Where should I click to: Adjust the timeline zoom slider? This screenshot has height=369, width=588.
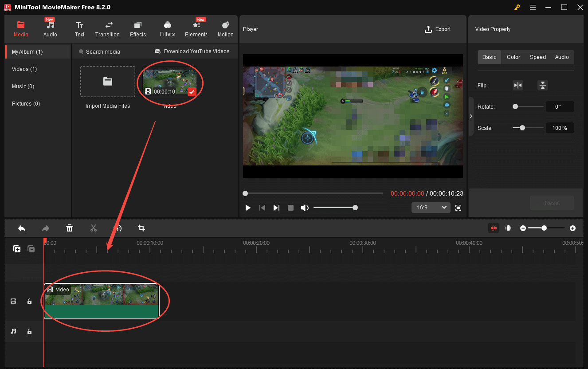[546, 228]
